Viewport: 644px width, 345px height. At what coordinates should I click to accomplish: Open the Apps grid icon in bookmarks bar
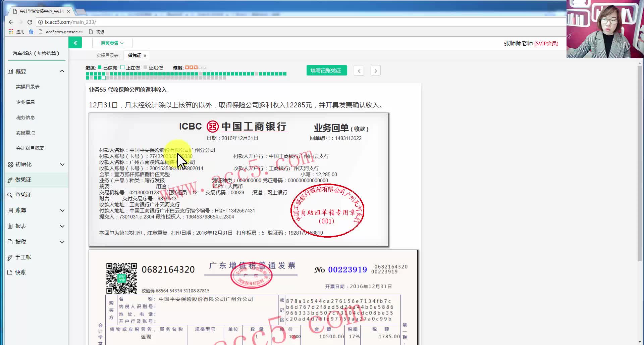click(11, 32)
